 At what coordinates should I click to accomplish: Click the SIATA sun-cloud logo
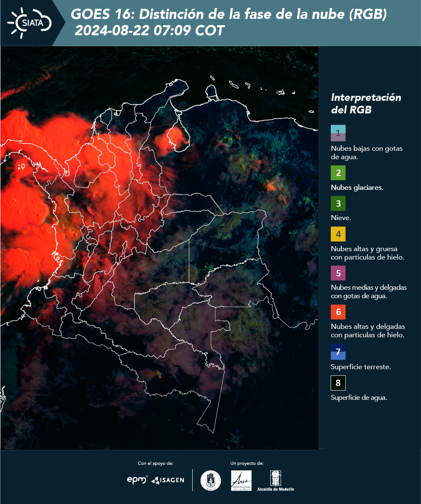coord(30,23)
